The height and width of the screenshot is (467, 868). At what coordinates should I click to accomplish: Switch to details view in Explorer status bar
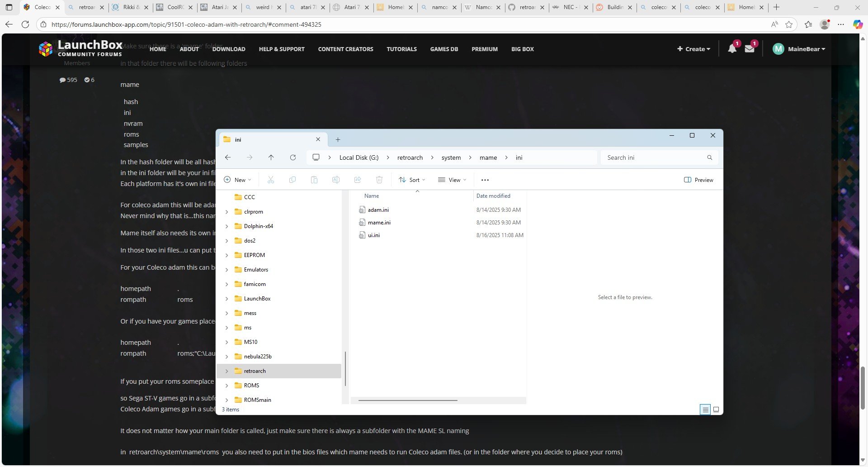click(705, 410)
